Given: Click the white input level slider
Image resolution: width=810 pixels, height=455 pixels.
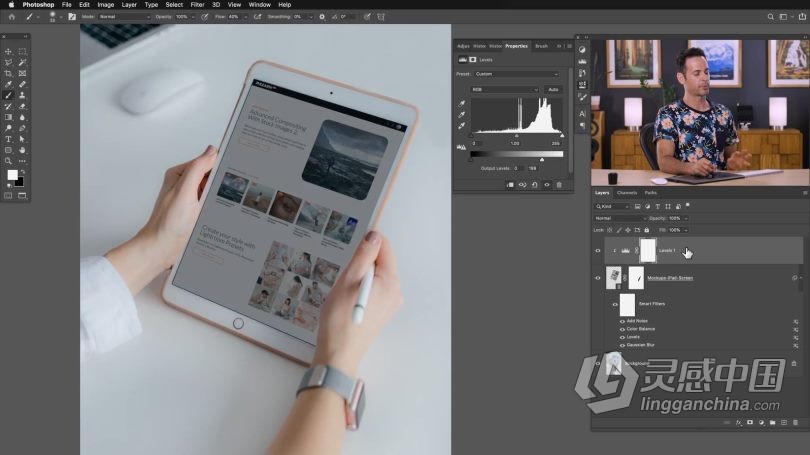Looking at the screenshot, I should pos(562,136).
